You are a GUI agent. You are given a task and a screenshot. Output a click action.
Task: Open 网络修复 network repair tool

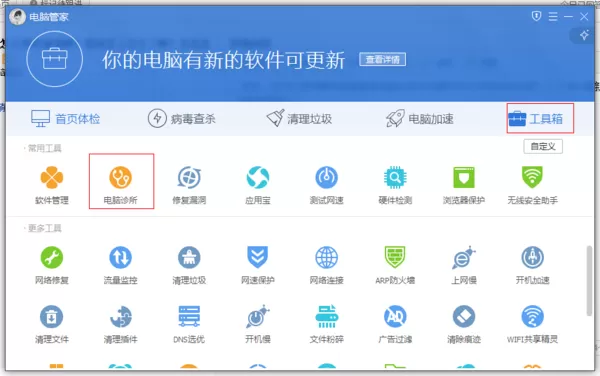[x=52, y=265]
